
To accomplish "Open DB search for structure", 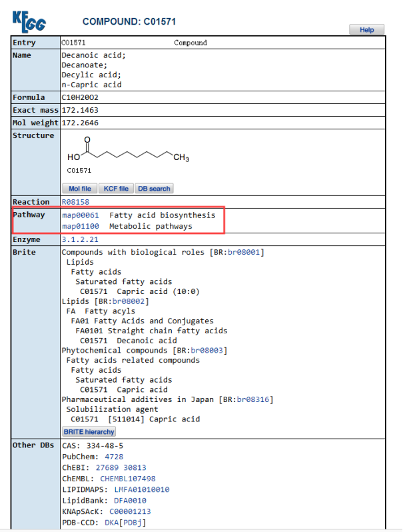I will pyautogui.click(x=154, y=189).
